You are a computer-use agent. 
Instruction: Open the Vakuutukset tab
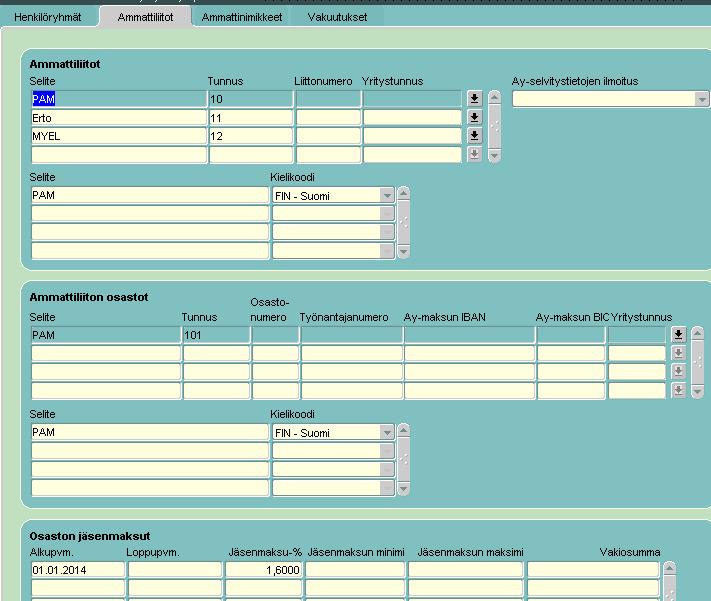click(x=337, y=17)
